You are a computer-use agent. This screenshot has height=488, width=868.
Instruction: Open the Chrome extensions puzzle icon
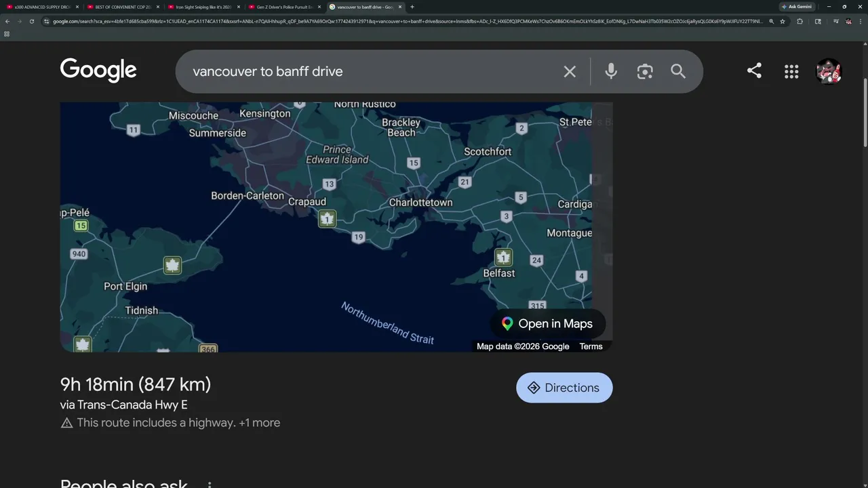click(800, 21)
